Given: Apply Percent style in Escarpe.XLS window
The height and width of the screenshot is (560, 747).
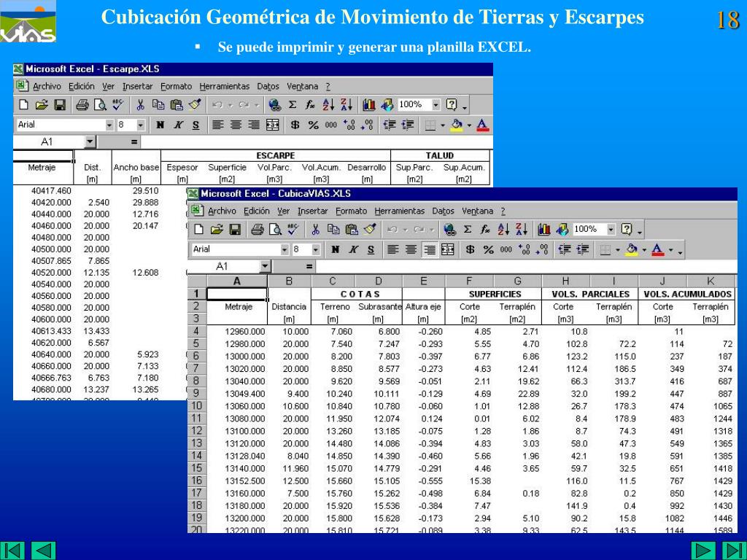Looking at the screenshot, I should point(313,125).
